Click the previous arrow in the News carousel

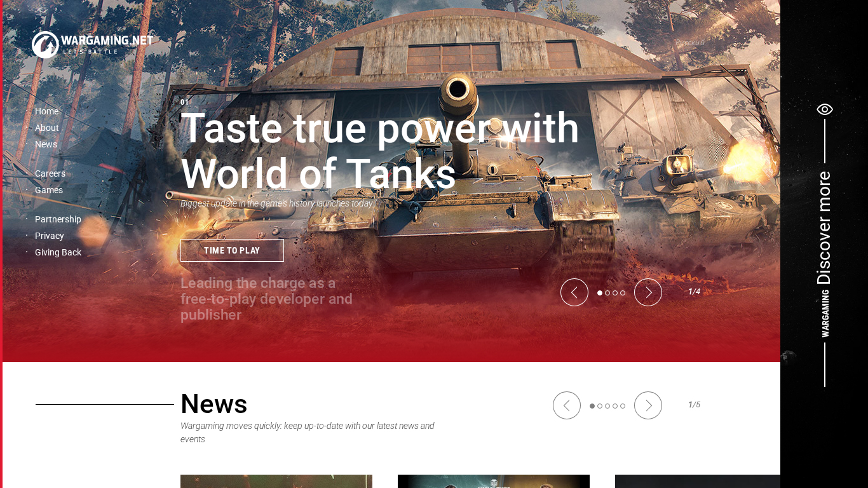tap(567, 405)
